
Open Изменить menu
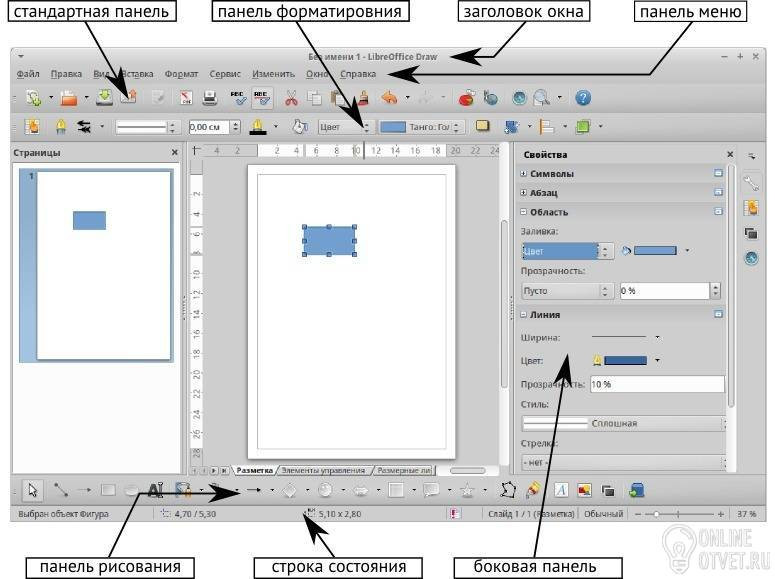tap(273, 74)
